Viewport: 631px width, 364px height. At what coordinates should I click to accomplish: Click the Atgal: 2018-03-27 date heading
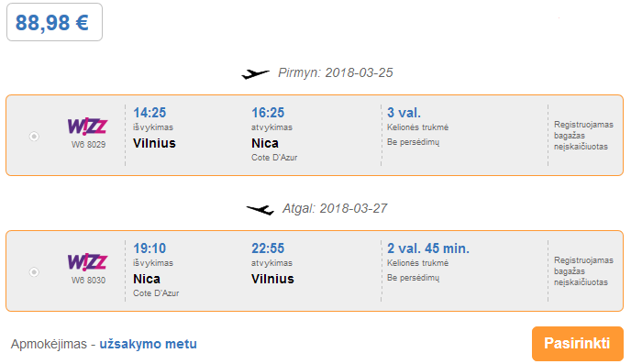click(335, 208)
